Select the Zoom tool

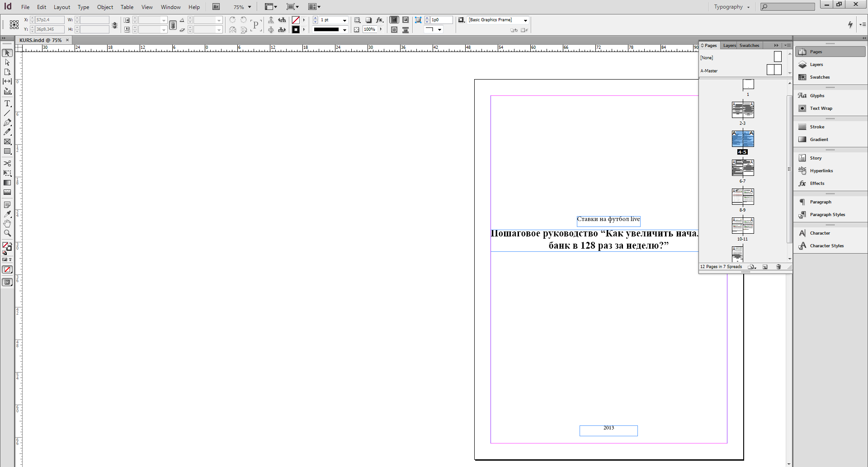(x=7, y=233)
